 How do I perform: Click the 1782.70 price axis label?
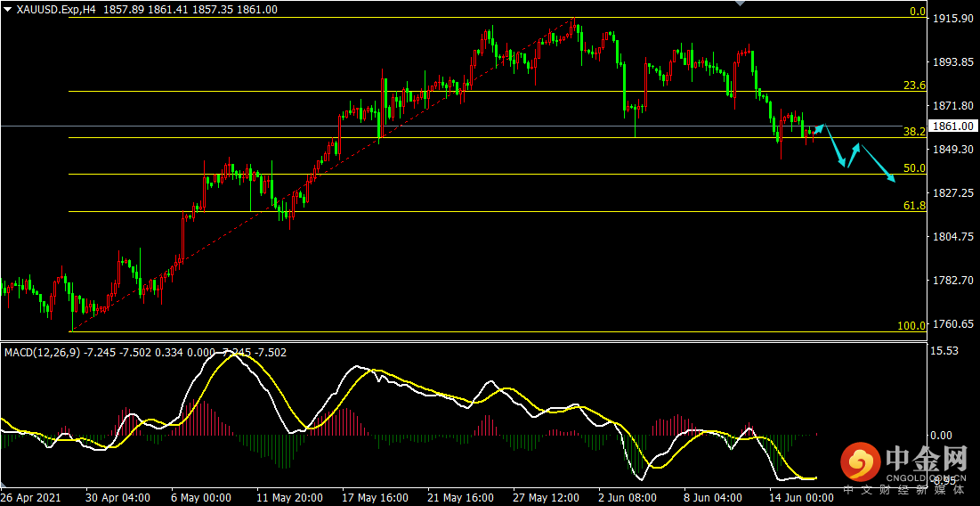954,281
